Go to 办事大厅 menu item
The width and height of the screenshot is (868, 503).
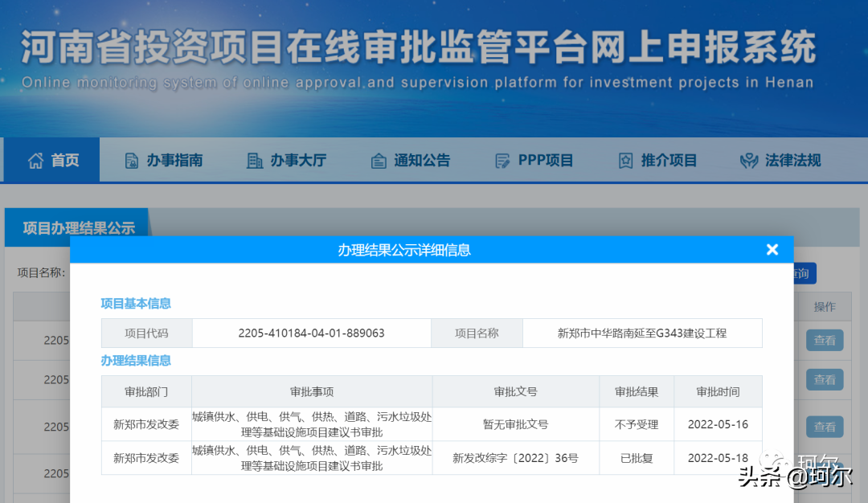click(287, 161)
